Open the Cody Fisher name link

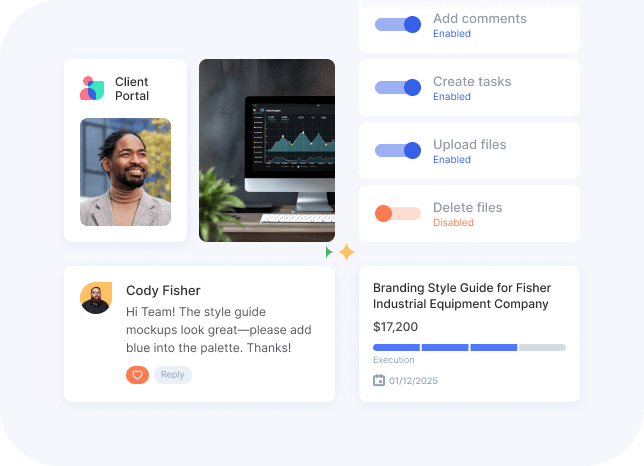(163, 290)
